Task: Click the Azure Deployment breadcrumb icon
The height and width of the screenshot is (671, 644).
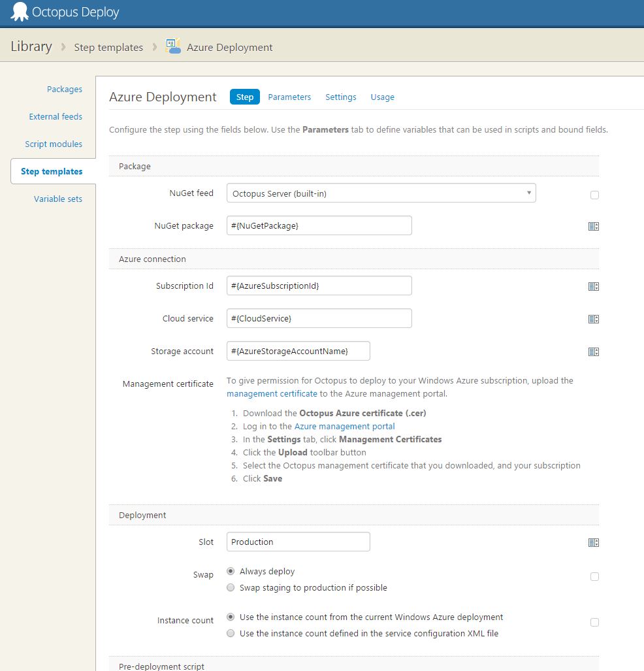Action: 173,46
